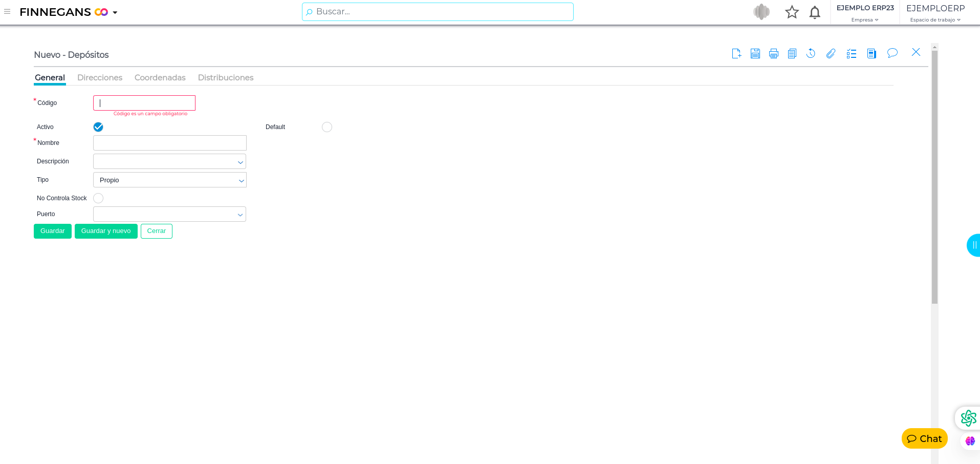Open comments with the speech bubble icon
The height and width of the screenshot is (464, 980).
point(892,53)
